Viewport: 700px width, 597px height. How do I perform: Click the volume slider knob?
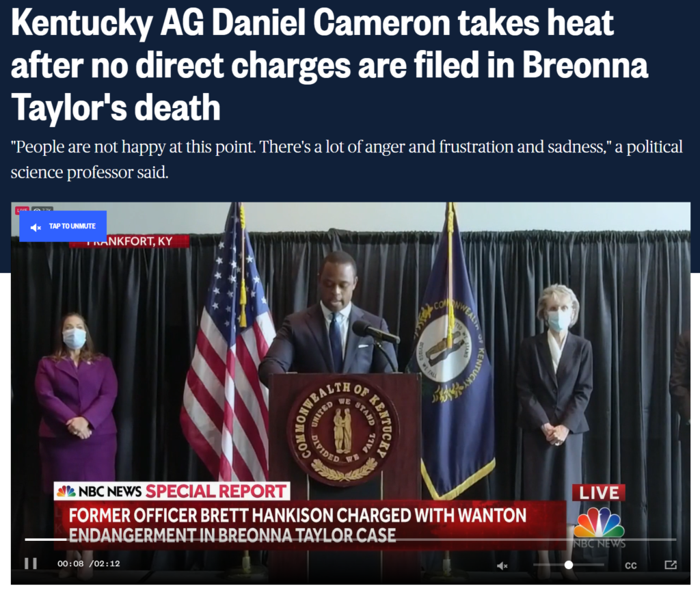(x=569, y=565)
